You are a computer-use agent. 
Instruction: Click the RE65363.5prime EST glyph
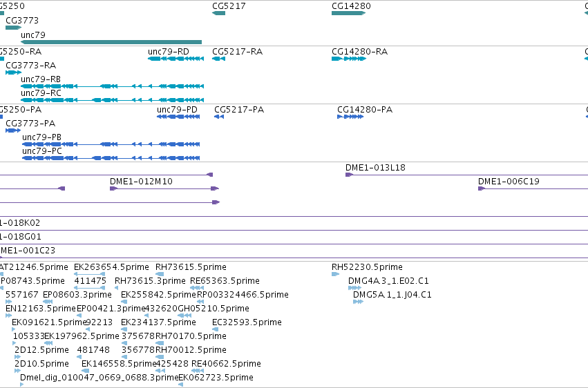coord(197,288)
